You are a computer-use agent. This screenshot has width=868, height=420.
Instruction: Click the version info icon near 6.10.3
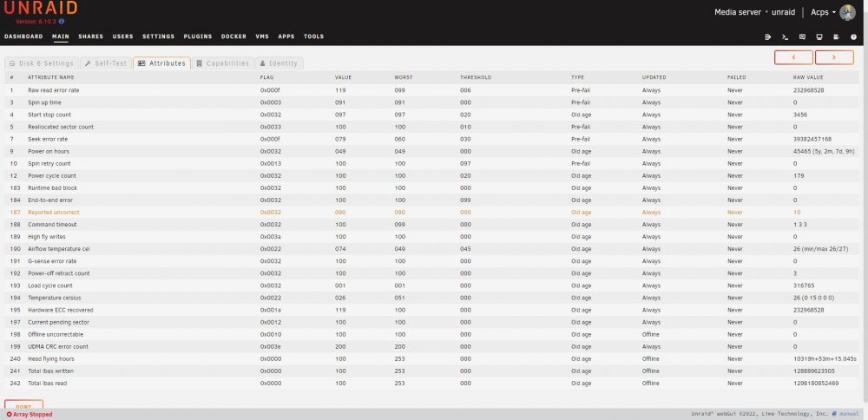click(x=62, y=22)
